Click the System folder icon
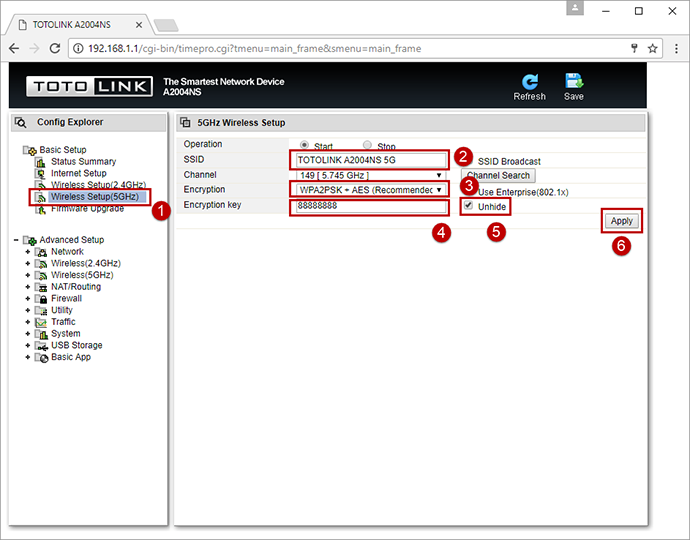 pyautogui.click(x=41, y=334)
